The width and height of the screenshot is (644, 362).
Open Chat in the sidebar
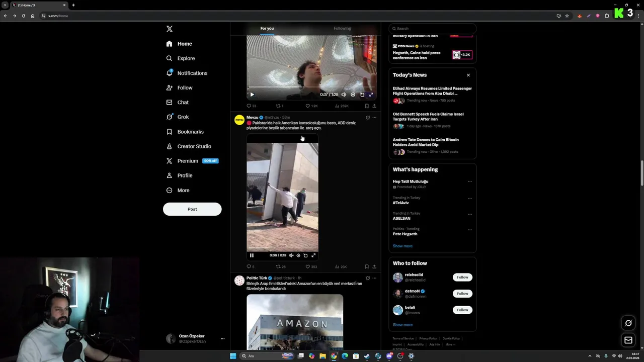tap(178, 102)
